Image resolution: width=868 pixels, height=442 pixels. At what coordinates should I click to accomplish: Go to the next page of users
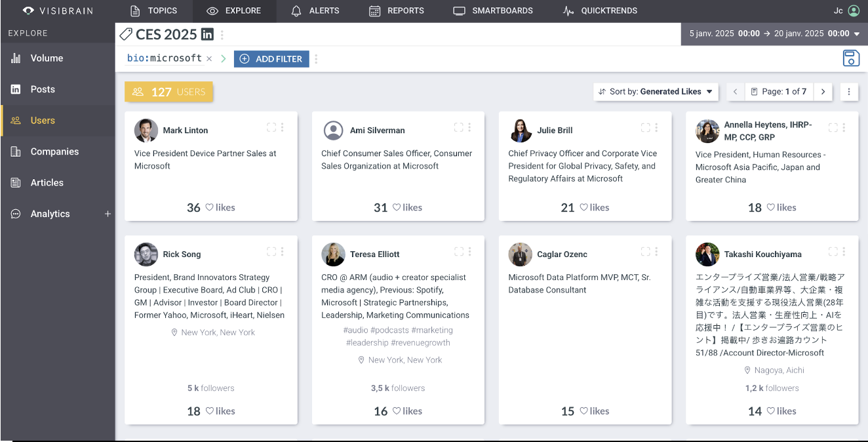[823, 92]
